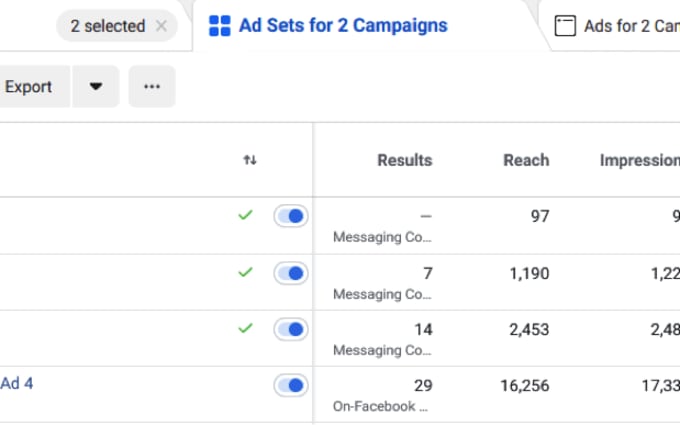Open the three-dots more options button

152,87
